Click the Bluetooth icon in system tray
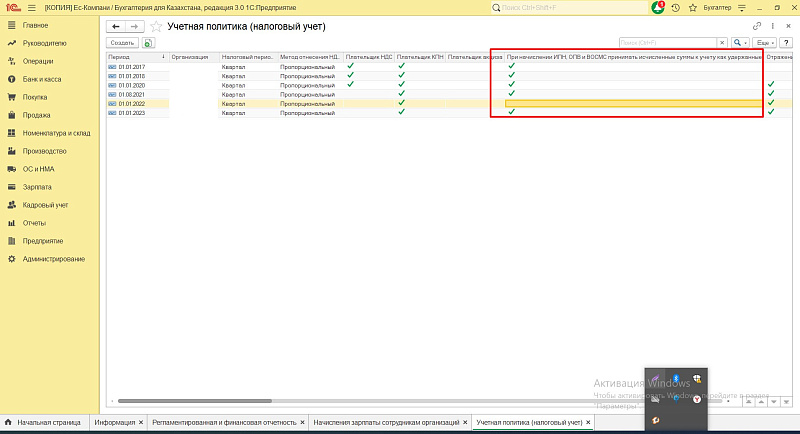This screenshot has width=800, height=434. point(676,379)
